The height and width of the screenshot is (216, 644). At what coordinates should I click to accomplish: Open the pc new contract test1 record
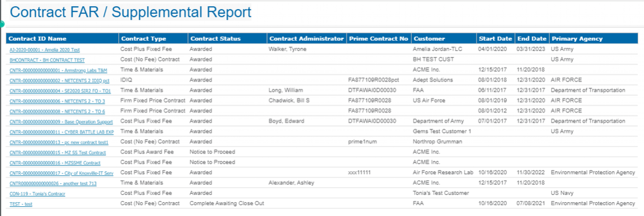pyautogui.click(x=58, y=142)
